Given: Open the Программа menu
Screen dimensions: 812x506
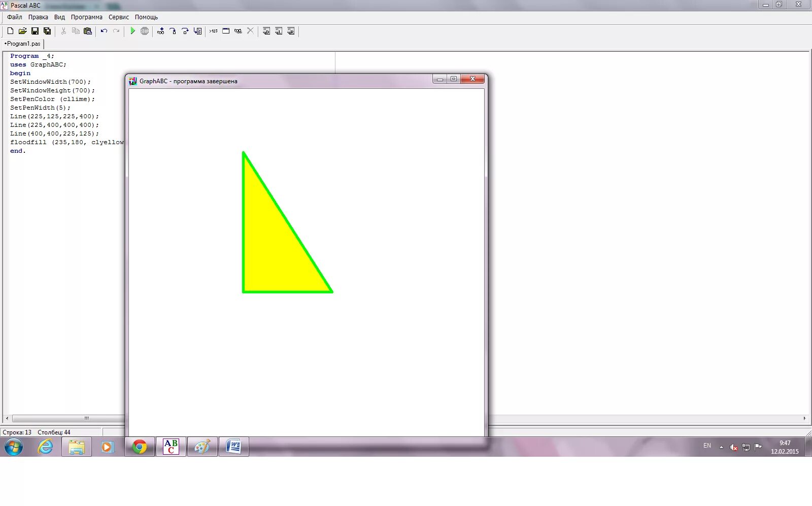Looking at the screenshot, I should pos(87,17).
